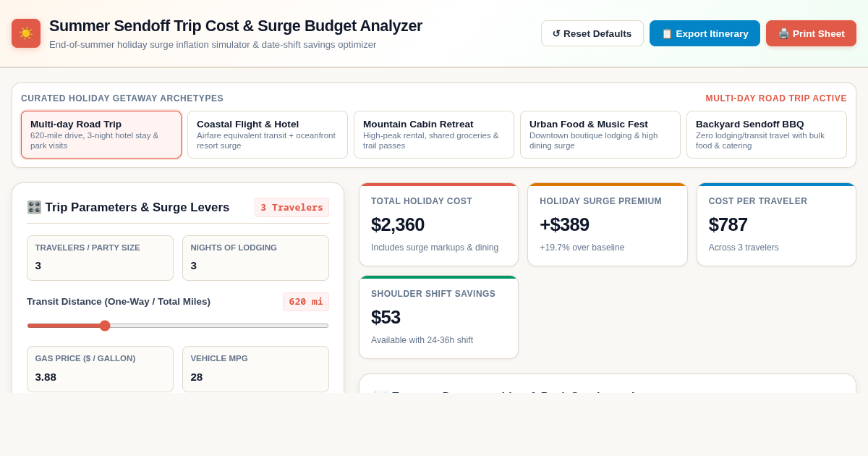Click the app title heading
Screen dimensions: 868x456
click(x=236, y=26)
